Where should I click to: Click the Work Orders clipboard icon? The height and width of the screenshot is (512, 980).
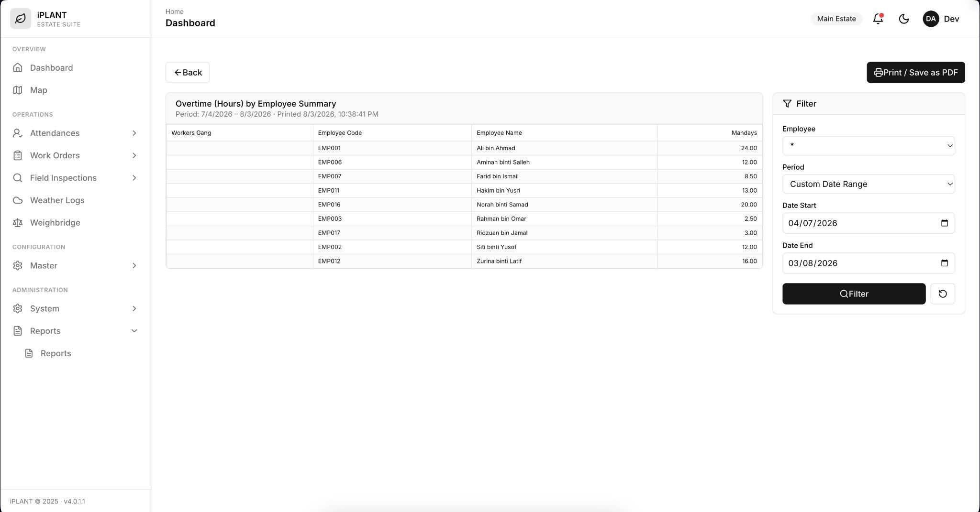coord(18,156)
